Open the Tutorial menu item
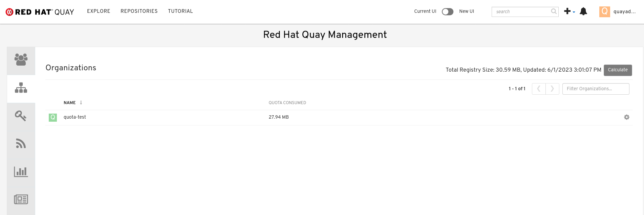The height and width of the screenshot is (215, 644). [180, 11]
